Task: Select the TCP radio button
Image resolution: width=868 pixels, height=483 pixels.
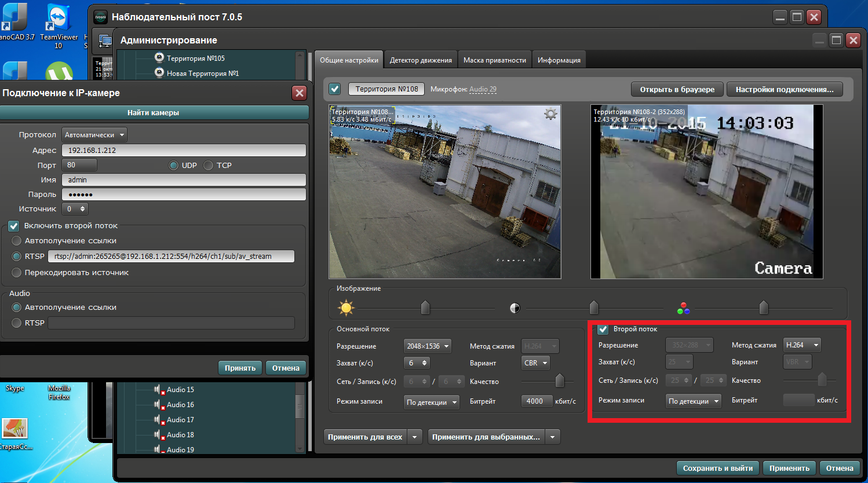Action: click(209, 166)
